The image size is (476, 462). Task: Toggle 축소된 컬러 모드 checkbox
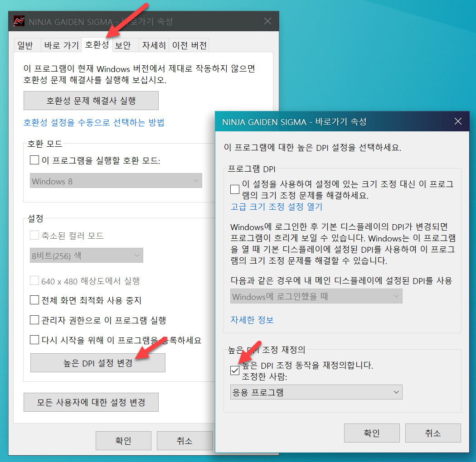pyautogui.click(x=34, y=235)
